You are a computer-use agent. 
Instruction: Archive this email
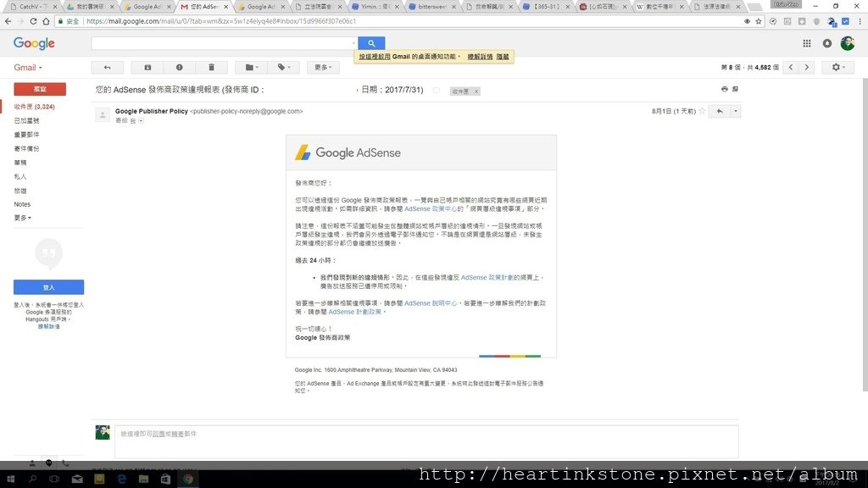[147, 68]
